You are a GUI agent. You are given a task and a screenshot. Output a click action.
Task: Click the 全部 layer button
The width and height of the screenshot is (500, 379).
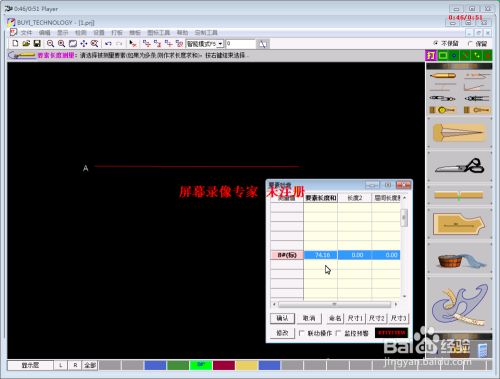pyautogui.click(x=90, y=365)
